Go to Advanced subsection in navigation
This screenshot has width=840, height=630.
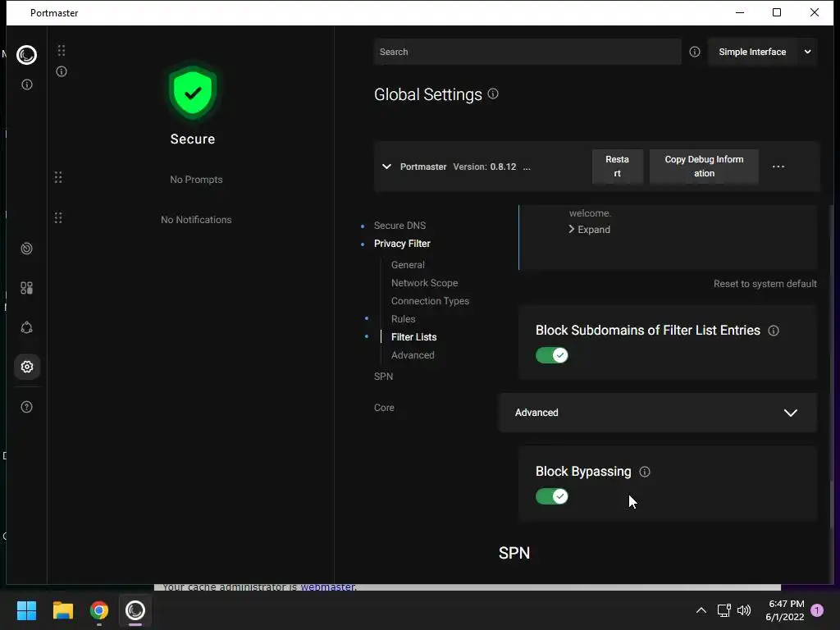point(413,355)
